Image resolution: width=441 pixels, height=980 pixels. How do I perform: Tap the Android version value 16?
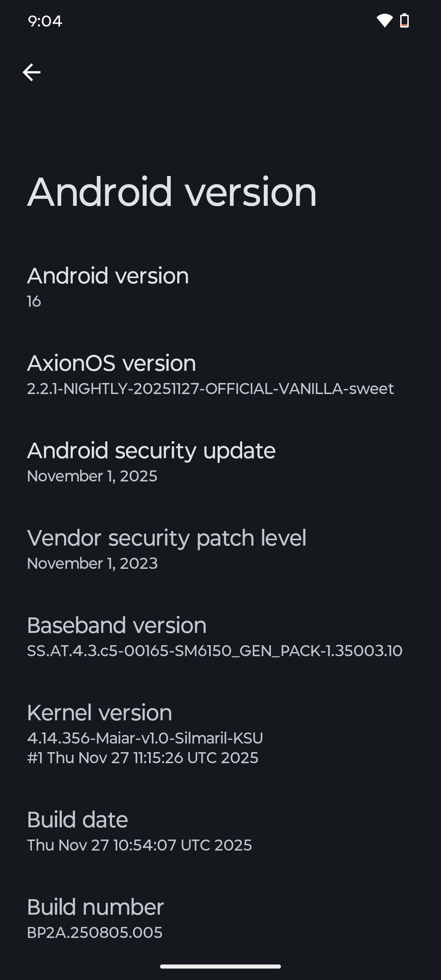34,301
